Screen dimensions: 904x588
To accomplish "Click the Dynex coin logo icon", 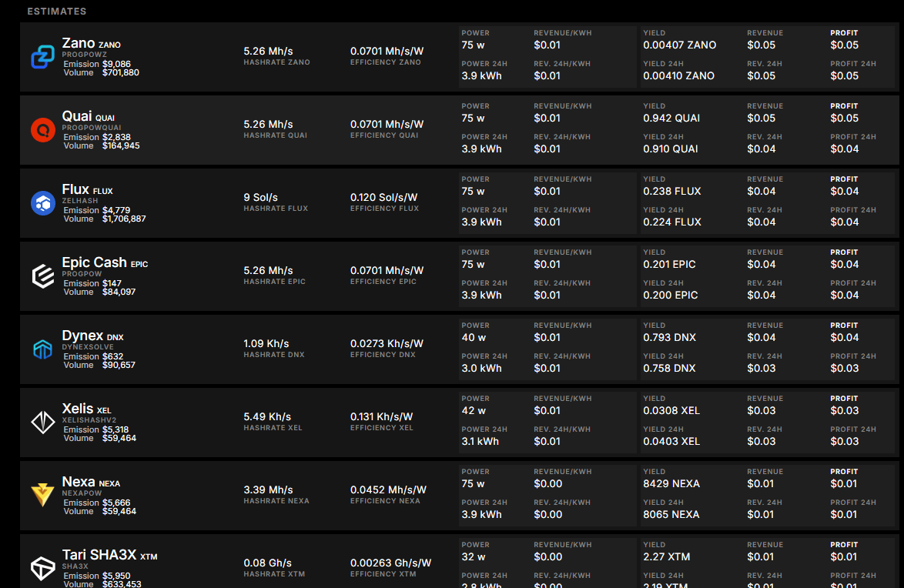I will coord(42,349).
